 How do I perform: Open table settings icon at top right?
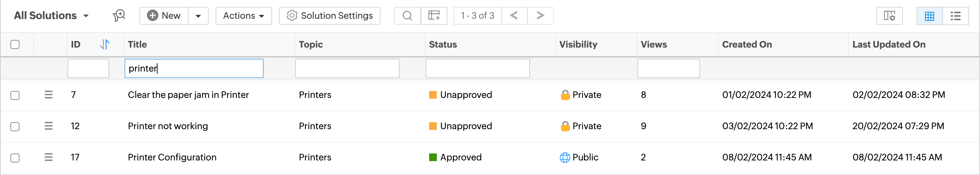coord(889,16)
